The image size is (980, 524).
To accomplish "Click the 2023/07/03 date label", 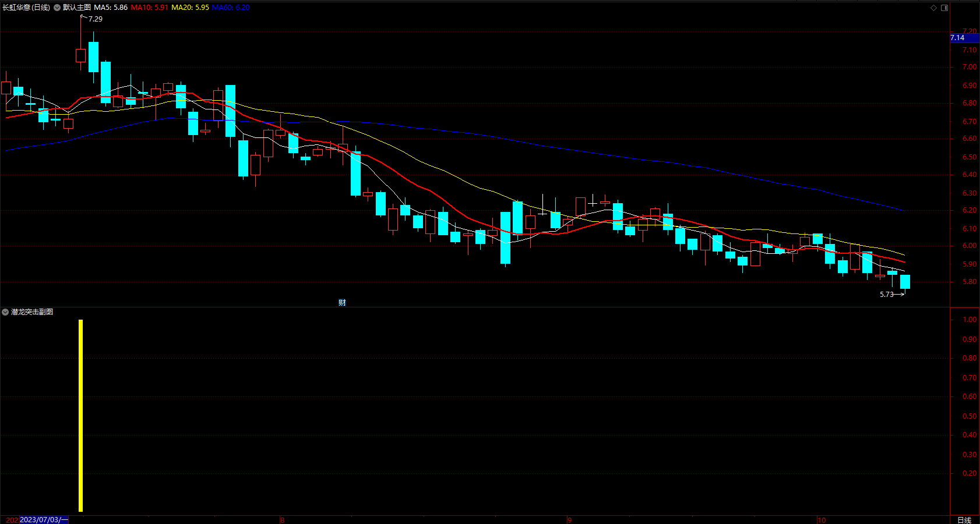I will 44,520.
